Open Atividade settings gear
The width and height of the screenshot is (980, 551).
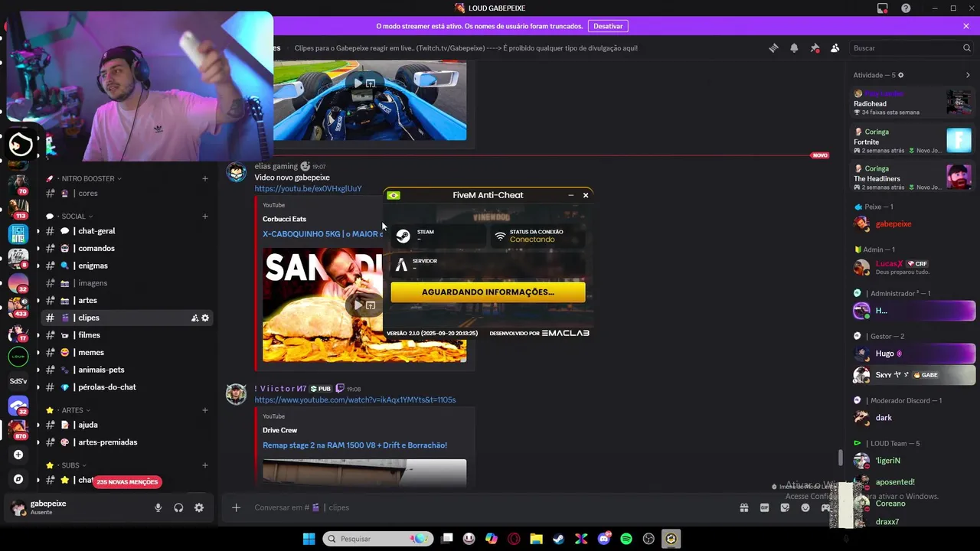pos(900,75)
